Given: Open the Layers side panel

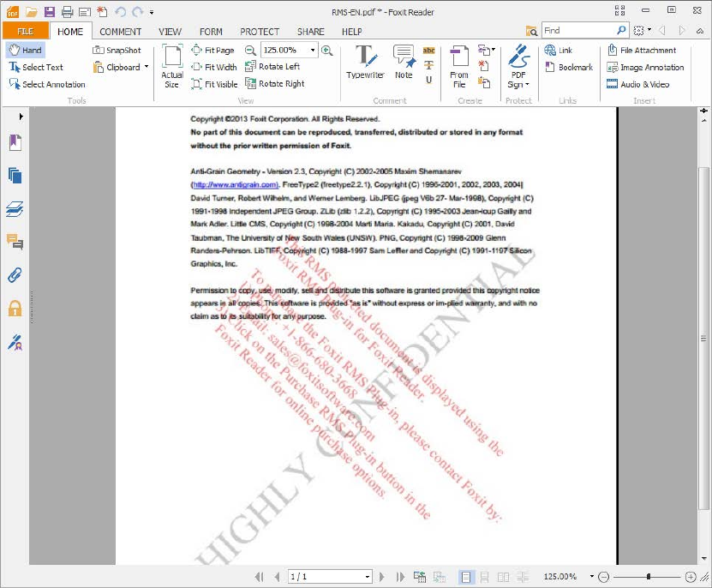Looking at the screenshot, I should point(15,209).
